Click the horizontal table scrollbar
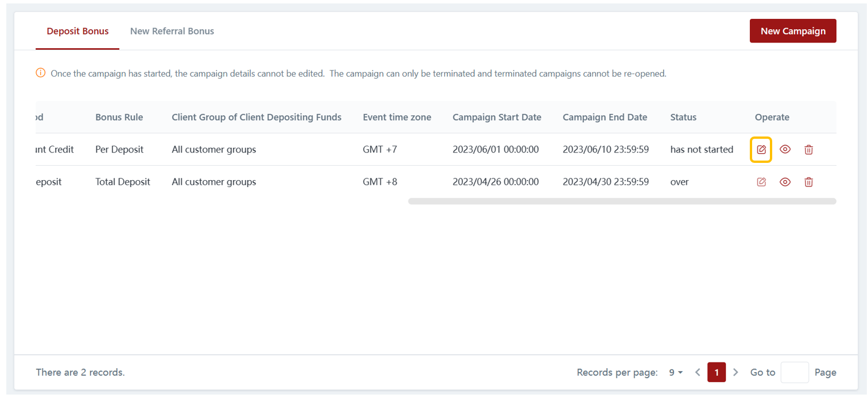Screen dimensions: 868x398 pos(622,201)
